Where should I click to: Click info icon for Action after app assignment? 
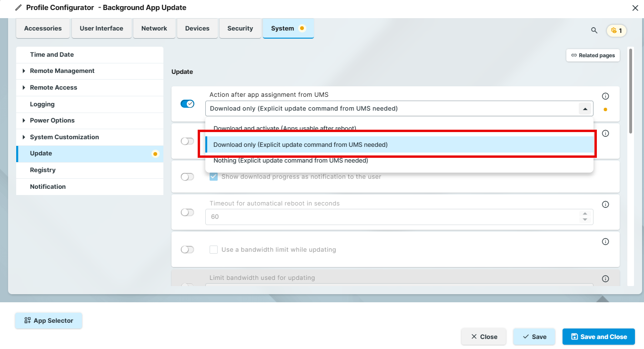point(605,96)
